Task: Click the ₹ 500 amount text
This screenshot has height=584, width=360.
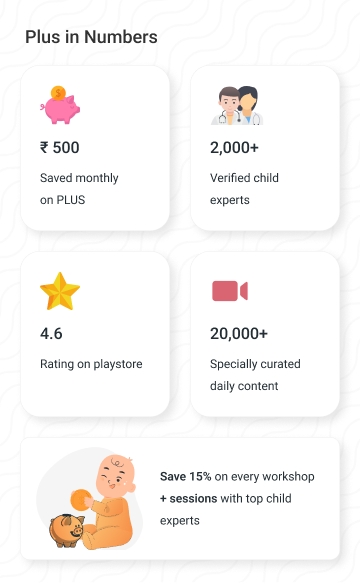Action: click(x=60, y=148)
